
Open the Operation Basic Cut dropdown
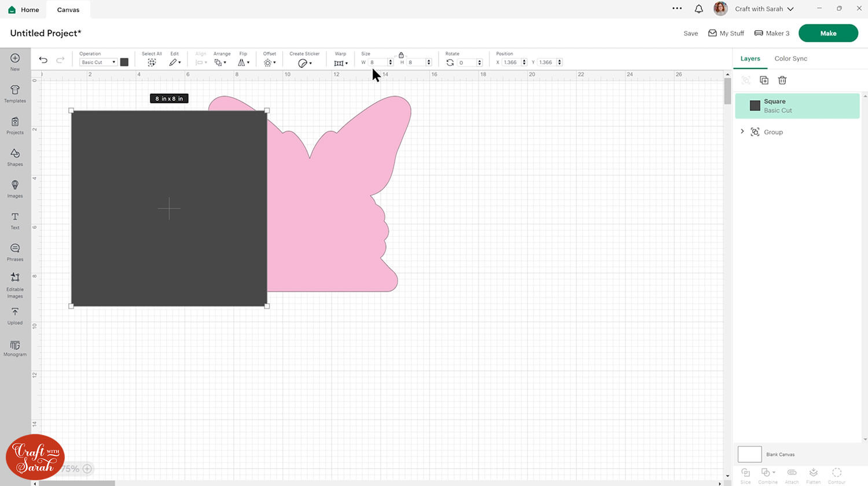pyautogui.click(x=98, y=62)
